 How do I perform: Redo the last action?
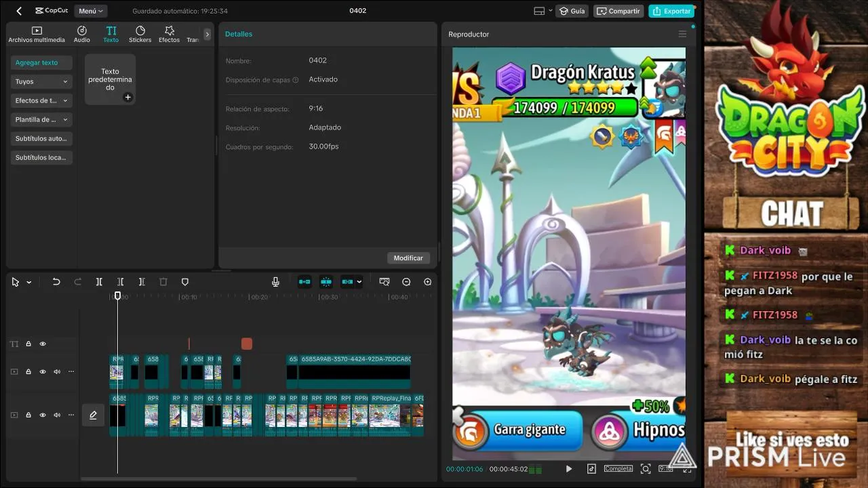[x=77, y=282]
